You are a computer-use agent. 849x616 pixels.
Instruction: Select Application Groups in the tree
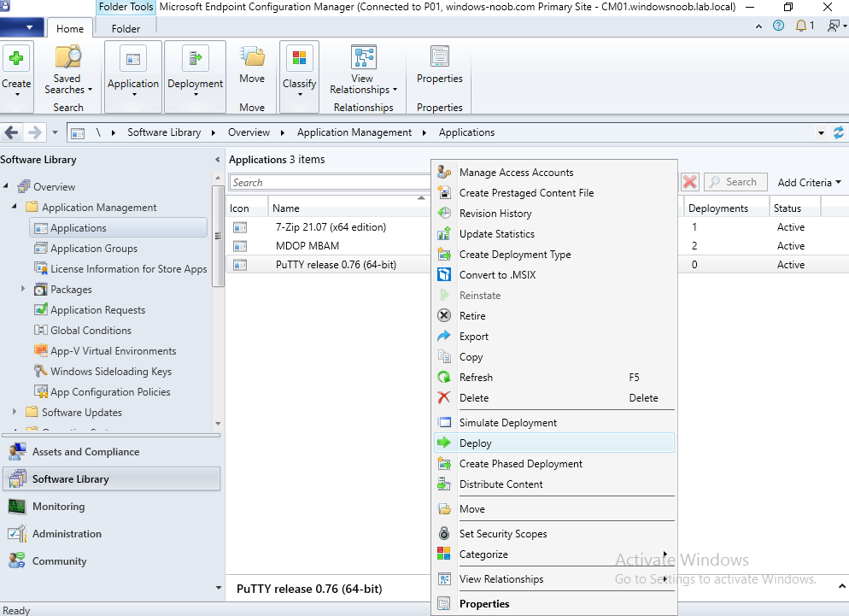94,249
